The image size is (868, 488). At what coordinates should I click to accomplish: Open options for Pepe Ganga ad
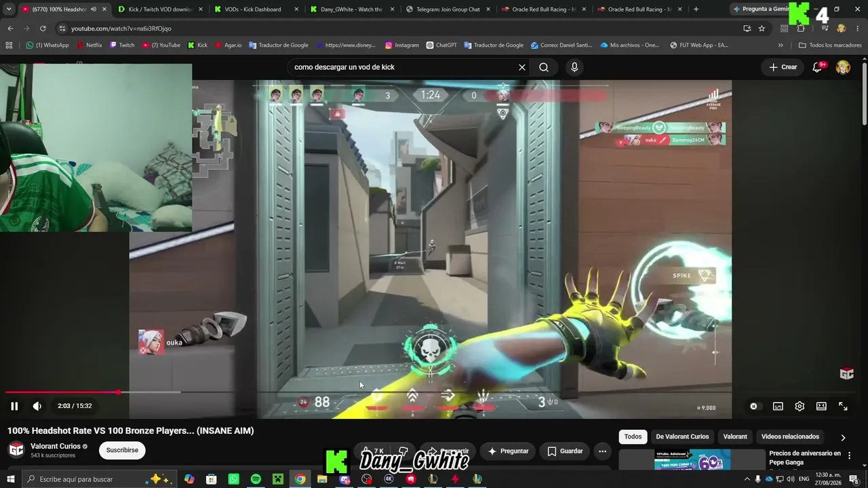pos(849,455)
